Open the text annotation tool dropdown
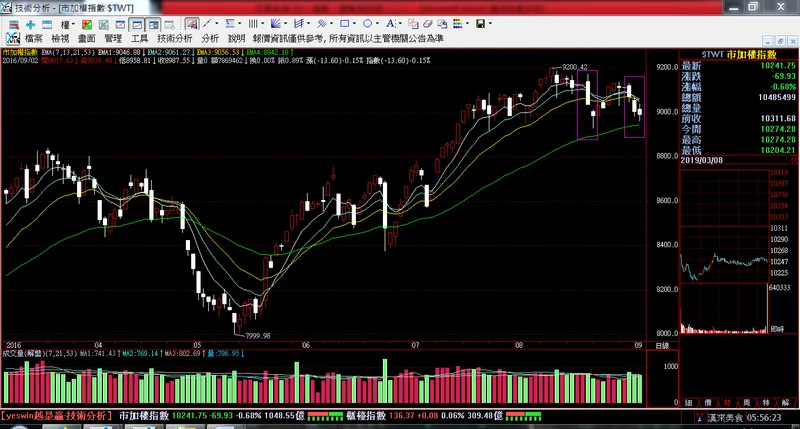 400,23
